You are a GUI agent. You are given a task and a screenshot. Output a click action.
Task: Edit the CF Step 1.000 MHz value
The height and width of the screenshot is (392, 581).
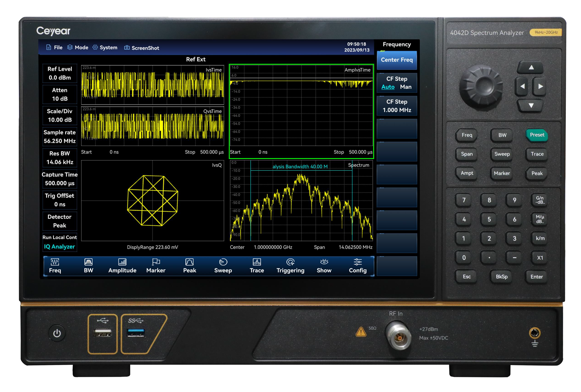[x=397, y=106]
